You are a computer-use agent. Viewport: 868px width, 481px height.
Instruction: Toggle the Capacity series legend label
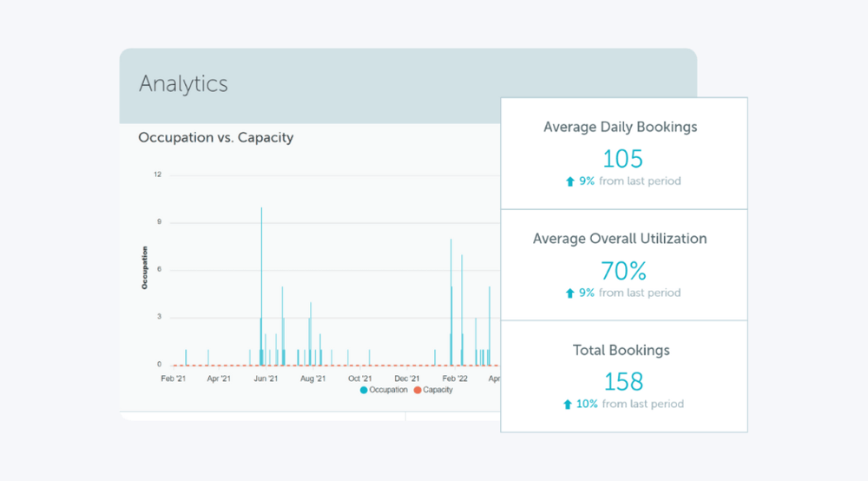pos(437,391)
